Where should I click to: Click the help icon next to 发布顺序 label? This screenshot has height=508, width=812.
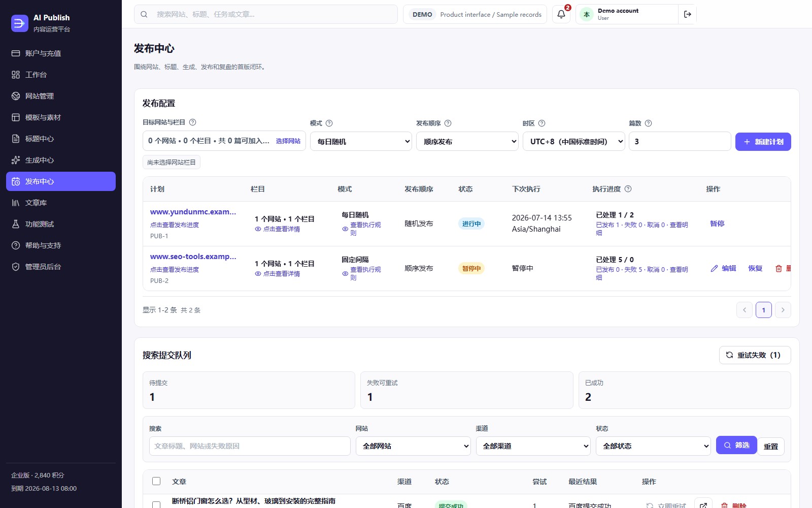pyautogui.click(x=448, y=123)
